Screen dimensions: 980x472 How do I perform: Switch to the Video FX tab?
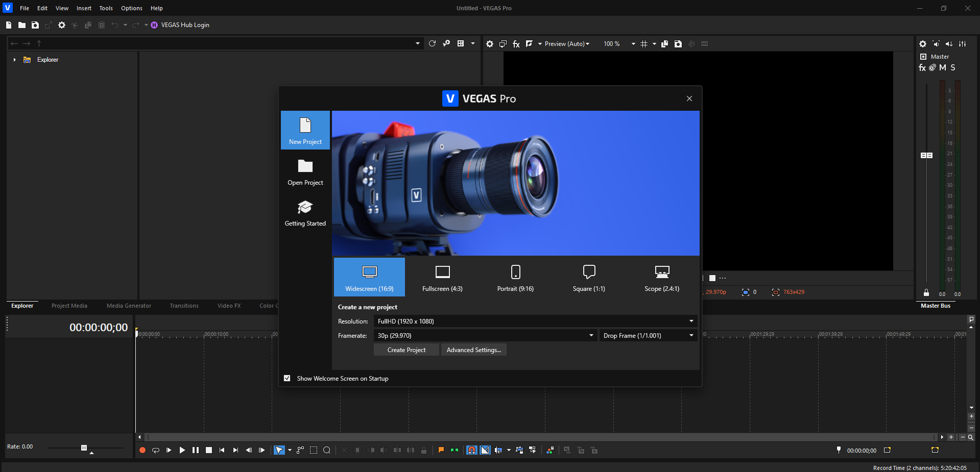[229, 306]
